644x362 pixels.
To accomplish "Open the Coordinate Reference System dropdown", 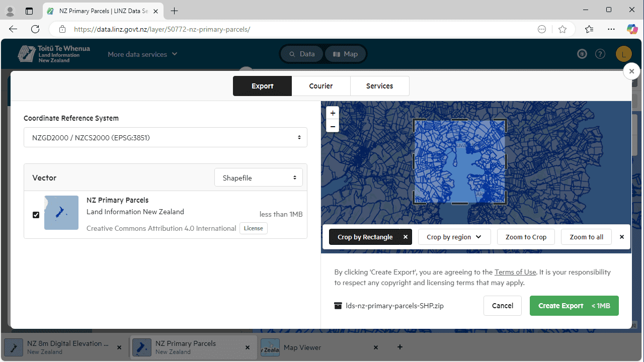I will click(x=165, y=137).
